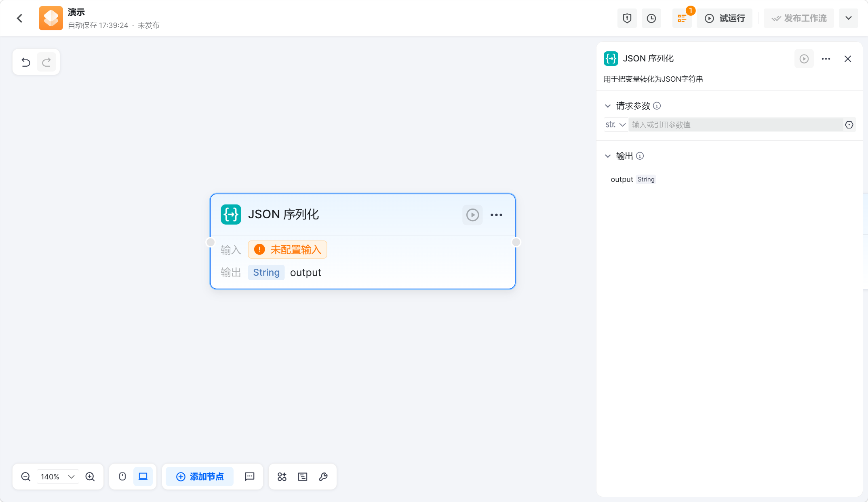Undo the last canvas action

(26, 62)
